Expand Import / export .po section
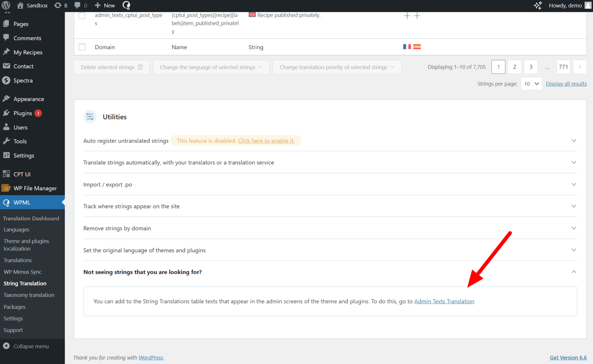Viewport: 593px width, 364px height. point(574,184)
